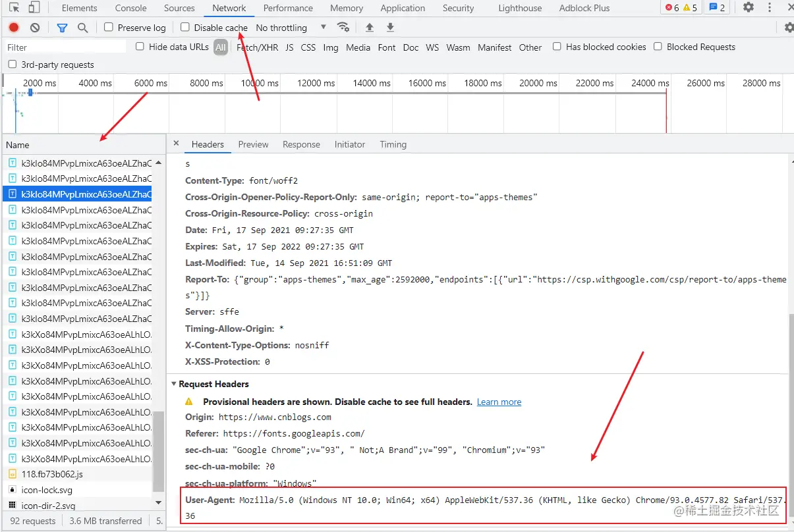Select the All filter button
Viewport: 794px width, 532px height.
pos(220,47)
